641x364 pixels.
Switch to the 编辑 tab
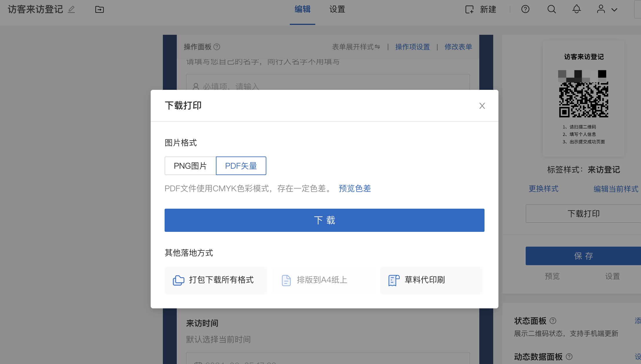tap(302, 9)
